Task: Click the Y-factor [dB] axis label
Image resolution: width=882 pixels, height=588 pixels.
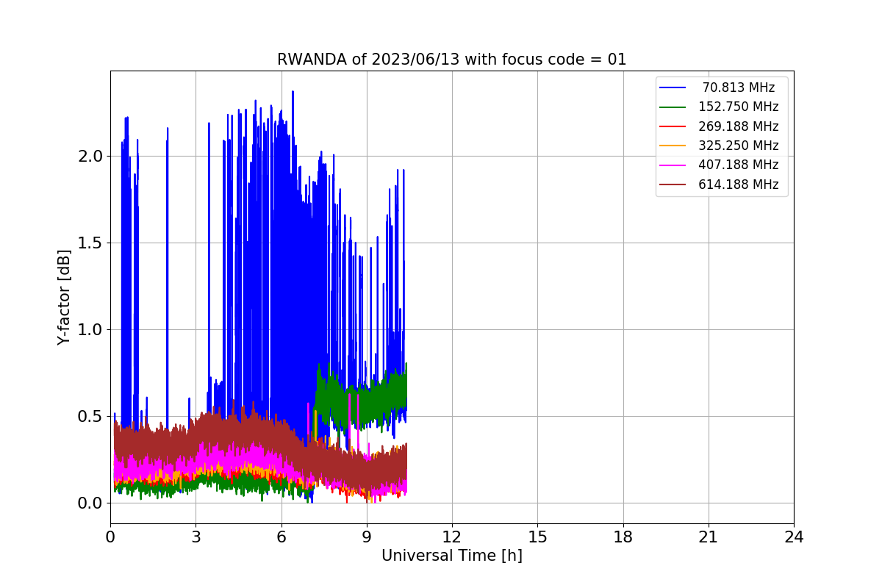Action: [x=65, y=297]
